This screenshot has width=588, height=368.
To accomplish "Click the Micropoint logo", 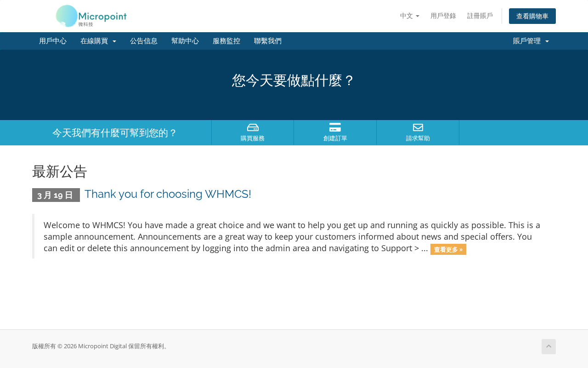I will (x=91, y=16).
